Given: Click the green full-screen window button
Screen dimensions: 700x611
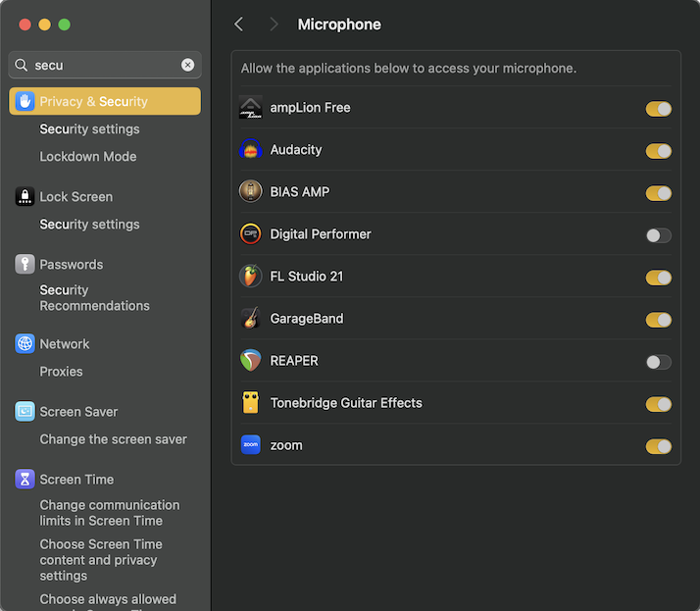Looking at the screenshot, I should [x=65, y=25].
